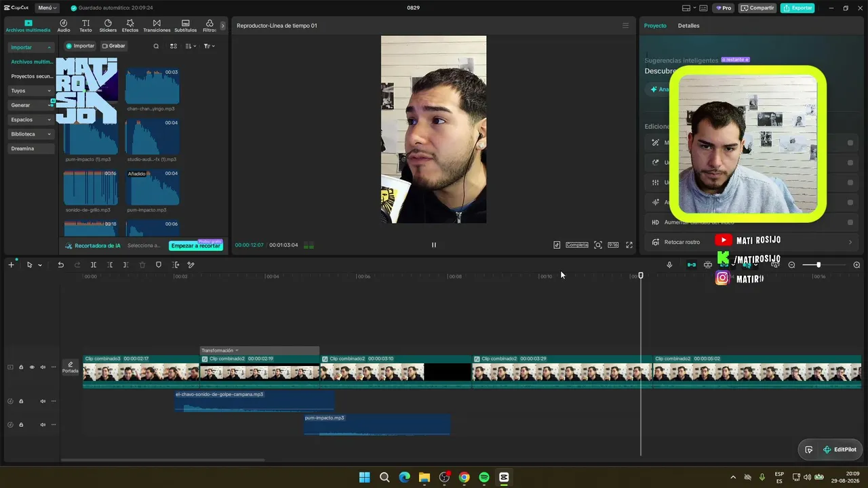Expand the Generar section
The image size is (868, 488).
click(31, 105)
